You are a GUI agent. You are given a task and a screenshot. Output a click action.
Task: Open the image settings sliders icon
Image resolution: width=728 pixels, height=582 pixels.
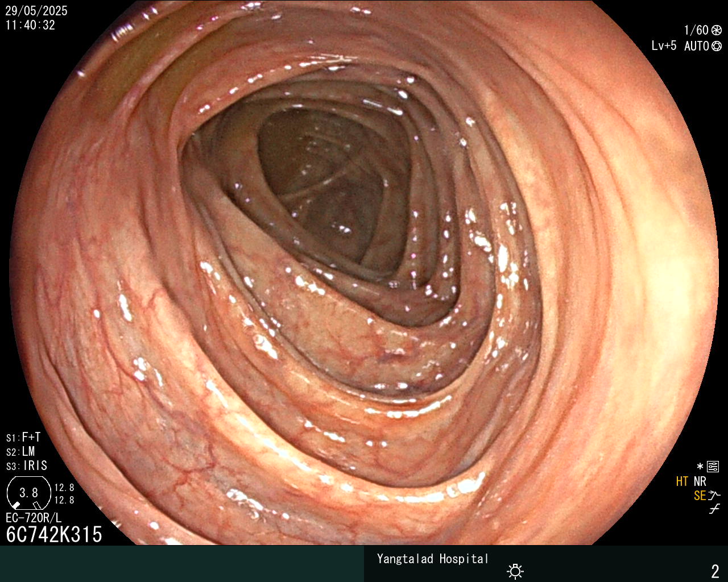point(713,467)
